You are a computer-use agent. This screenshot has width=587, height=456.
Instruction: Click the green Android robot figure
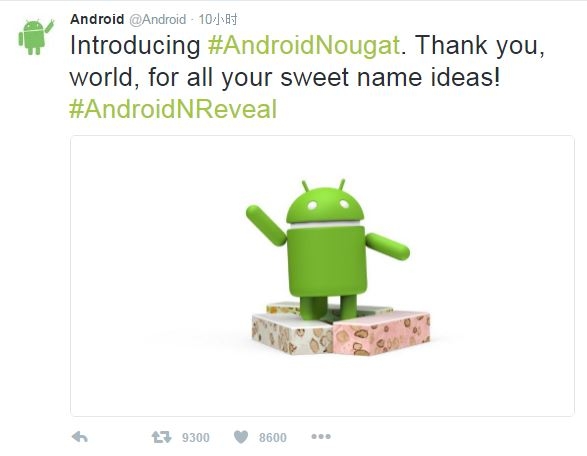click(326, 249)
